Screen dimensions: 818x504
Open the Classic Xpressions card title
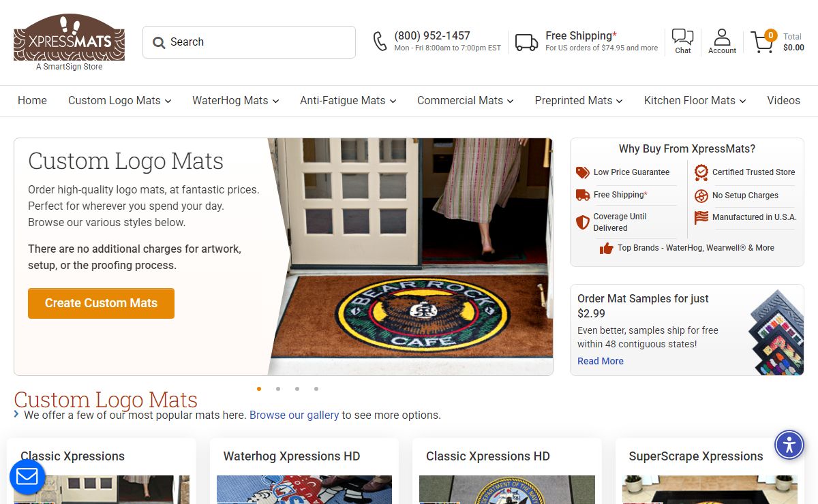pyautogui.click(x=72, y=456)
